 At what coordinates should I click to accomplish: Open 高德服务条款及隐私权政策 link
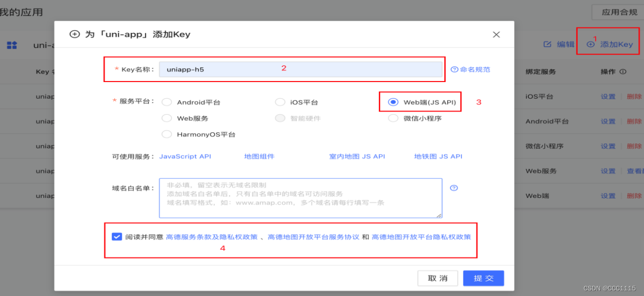212,237
